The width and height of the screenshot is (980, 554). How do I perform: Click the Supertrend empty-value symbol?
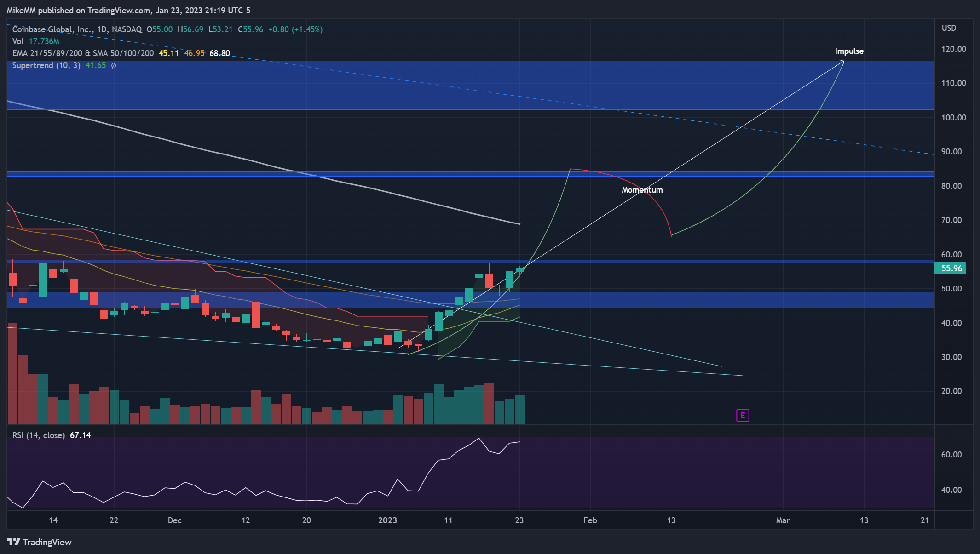(x=114, y=65)
